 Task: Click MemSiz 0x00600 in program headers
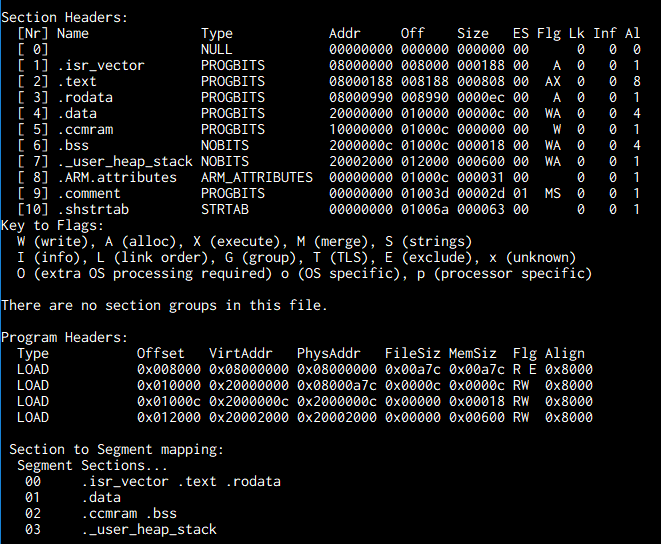(x=477, y=417)
